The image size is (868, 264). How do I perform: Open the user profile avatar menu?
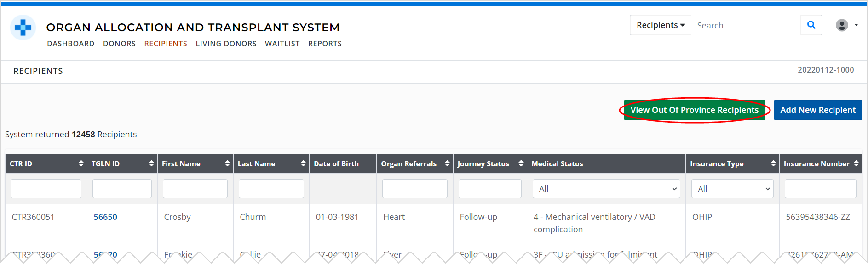846,25
